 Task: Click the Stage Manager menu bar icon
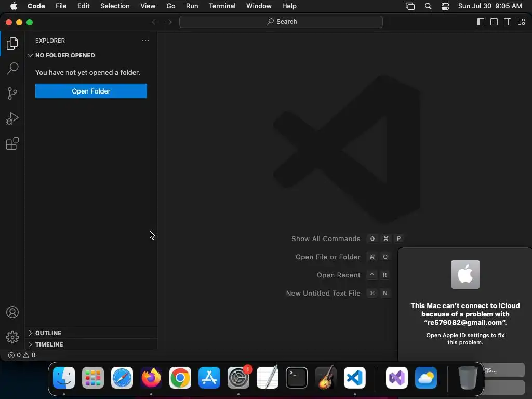click(410, 6)
